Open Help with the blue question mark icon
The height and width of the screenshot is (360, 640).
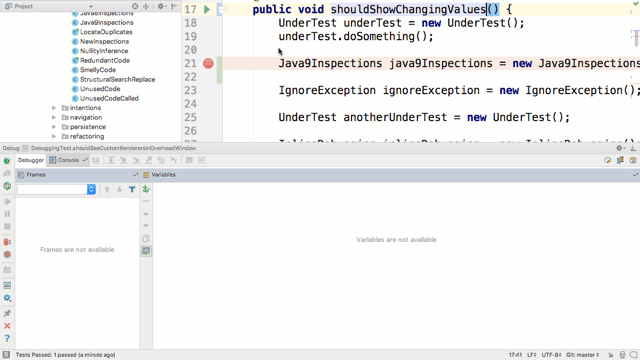pos(7,338)
